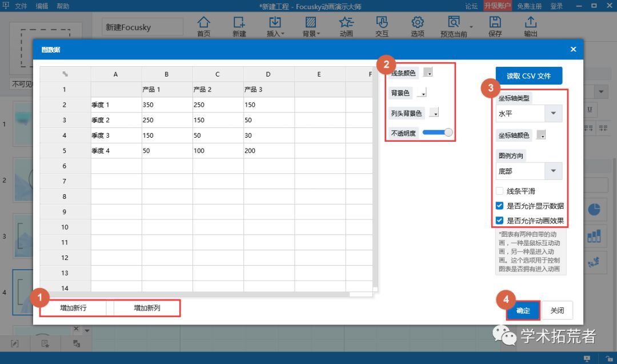Click the 升级账户 upgrade button
This screenshot has width=617, height=364.
coord(498,6)
